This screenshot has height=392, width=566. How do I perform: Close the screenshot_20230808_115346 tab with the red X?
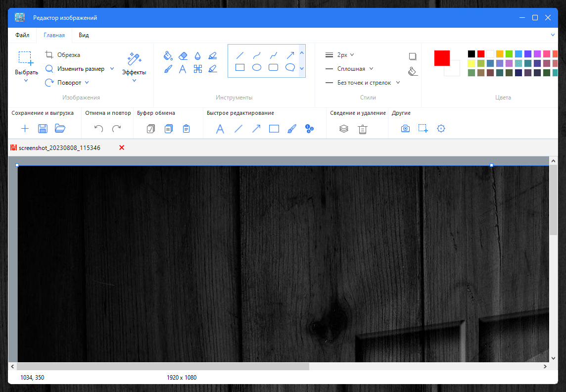[x=122, y=147]
